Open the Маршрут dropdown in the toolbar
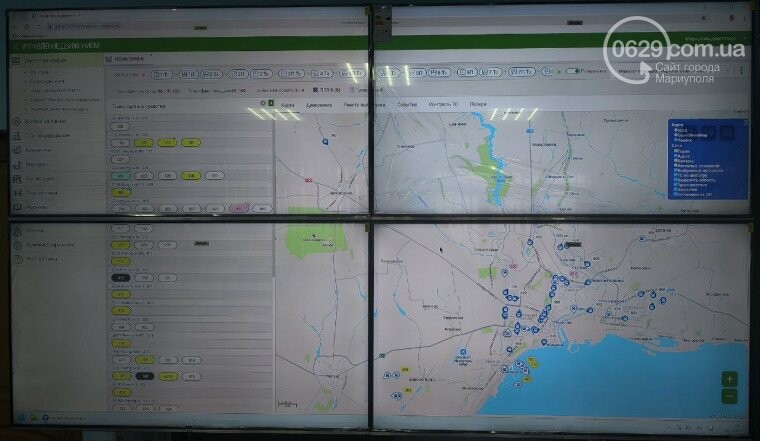Screen dimensions: 760x441 click(632, 72)
